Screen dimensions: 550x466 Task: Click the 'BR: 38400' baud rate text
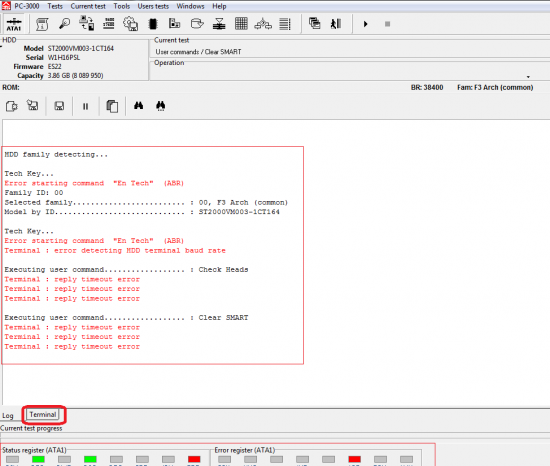point(427,87)
